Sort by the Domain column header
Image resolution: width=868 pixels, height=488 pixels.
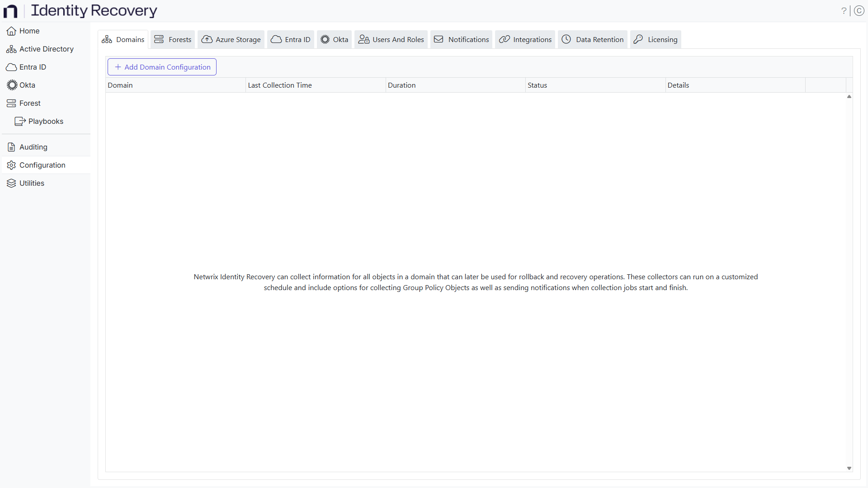point(120,85)
